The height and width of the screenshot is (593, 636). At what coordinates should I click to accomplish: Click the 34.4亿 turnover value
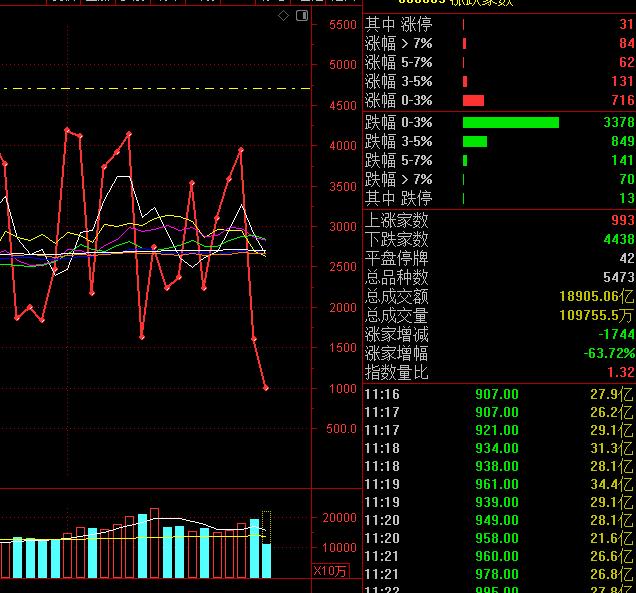tap(612, 484)
